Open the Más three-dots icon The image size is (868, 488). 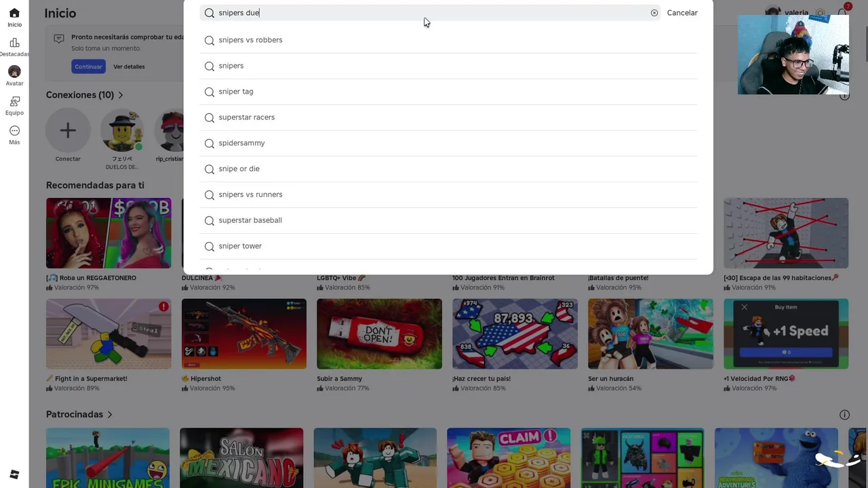(x=14, y=131)
